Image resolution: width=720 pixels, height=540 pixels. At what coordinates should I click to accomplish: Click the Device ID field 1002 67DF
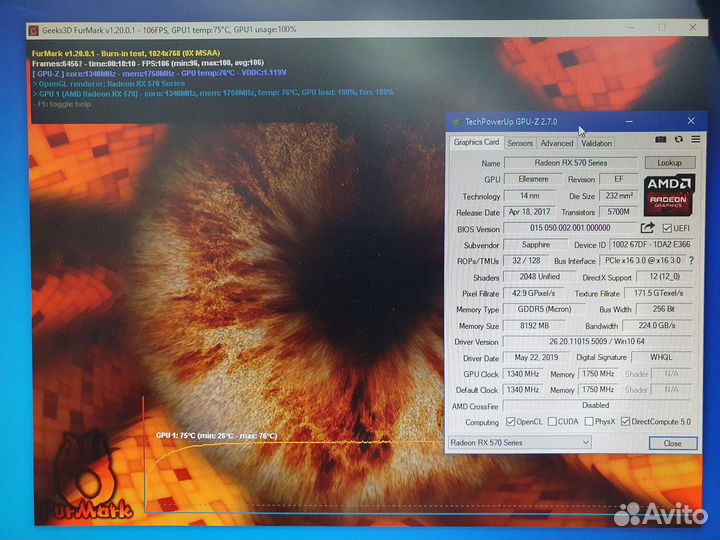[x=651, y=244]
